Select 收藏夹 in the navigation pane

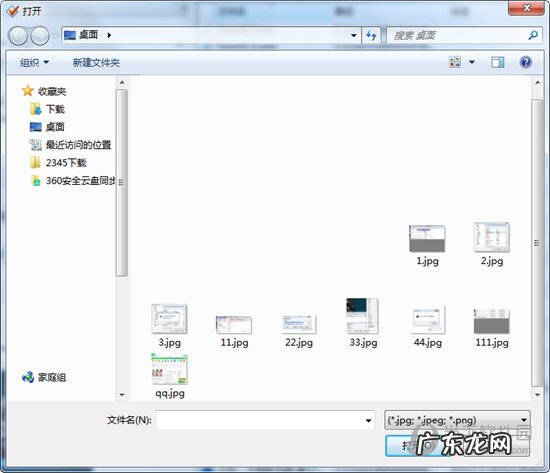[52, 92]
